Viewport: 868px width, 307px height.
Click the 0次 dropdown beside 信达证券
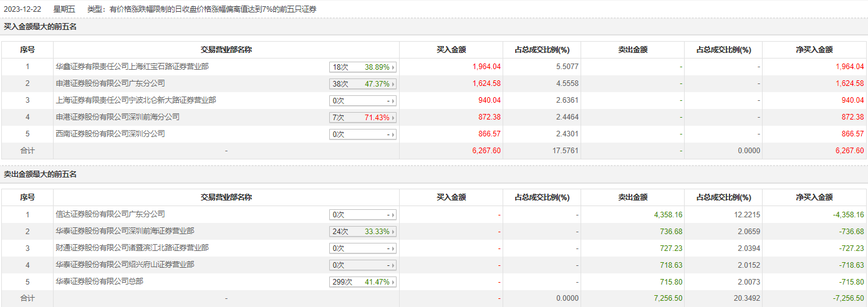[363, 215]
